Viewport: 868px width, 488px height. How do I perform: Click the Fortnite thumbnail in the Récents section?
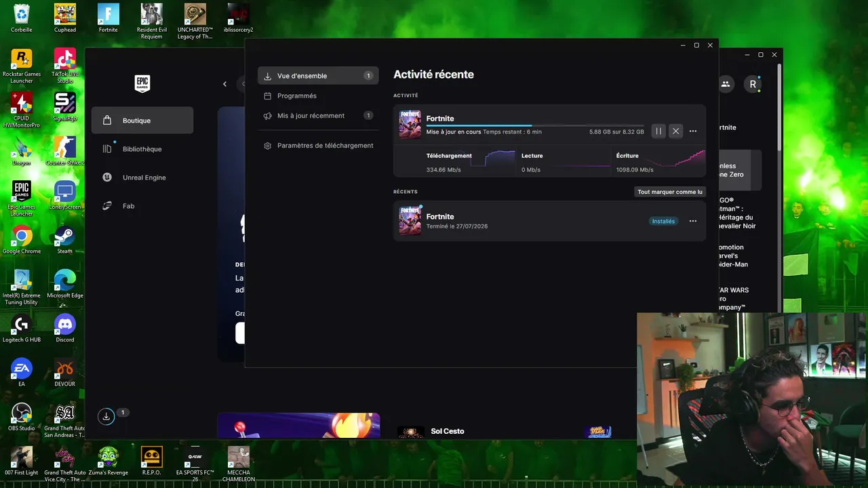coord(410,220)
